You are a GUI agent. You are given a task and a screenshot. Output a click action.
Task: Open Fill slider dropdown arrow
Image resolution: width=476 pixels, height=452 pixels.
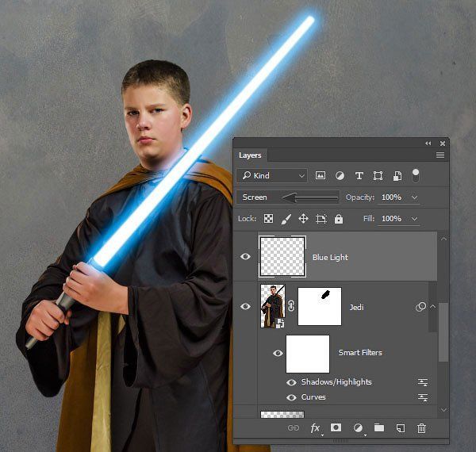(x=414, y=219)
